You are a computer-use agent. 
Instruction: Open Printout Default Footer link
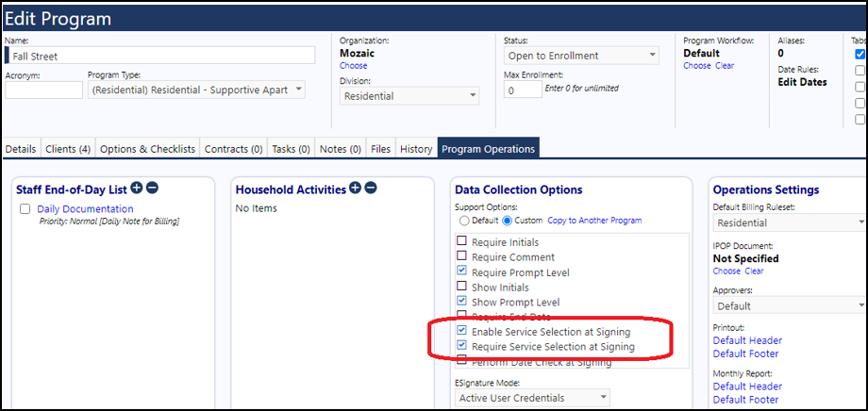click(745, 353)
